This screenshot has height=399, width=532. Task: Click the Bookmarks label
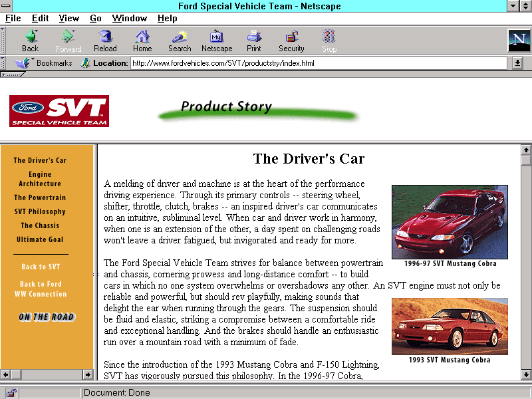(55, 63)
